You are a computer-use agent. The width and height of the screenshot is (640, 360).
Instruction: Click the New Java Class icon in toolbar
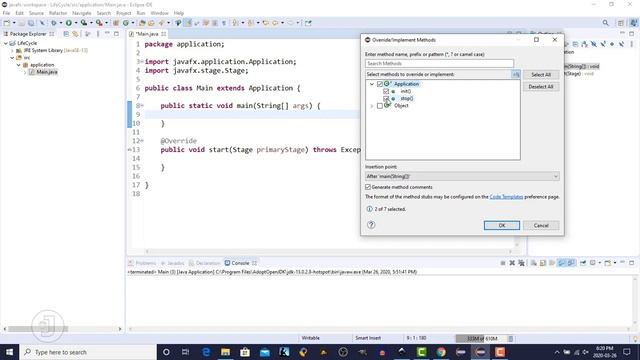tap(126, 23)
